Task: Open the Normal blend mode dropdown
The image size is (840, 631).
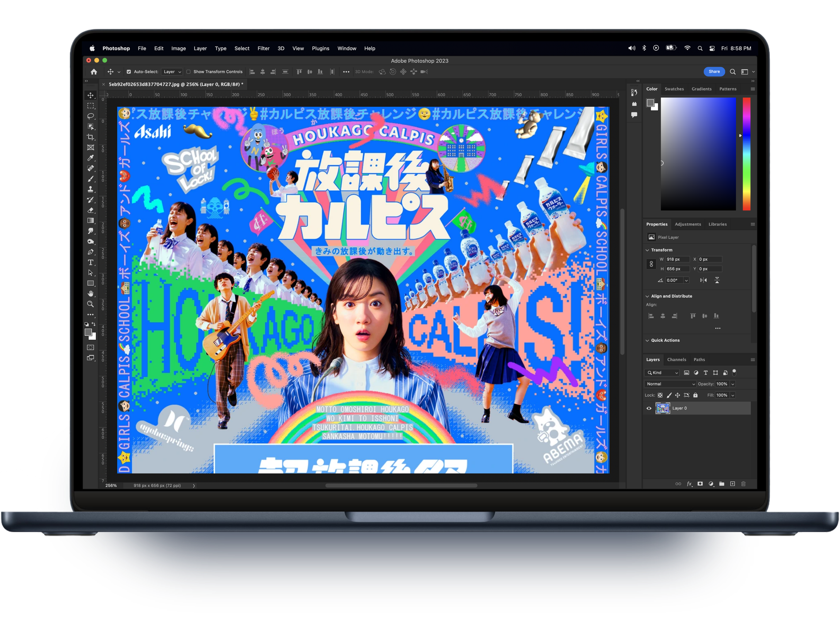Action: pyautogui.click(x=670, y=384)
